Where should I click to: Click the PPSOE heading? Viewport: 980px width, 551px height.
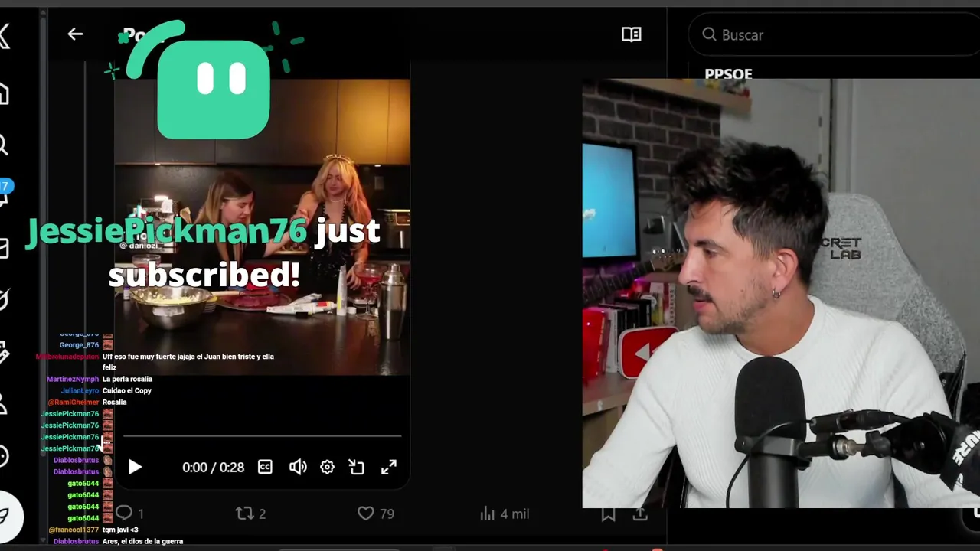tap(728, 74)
